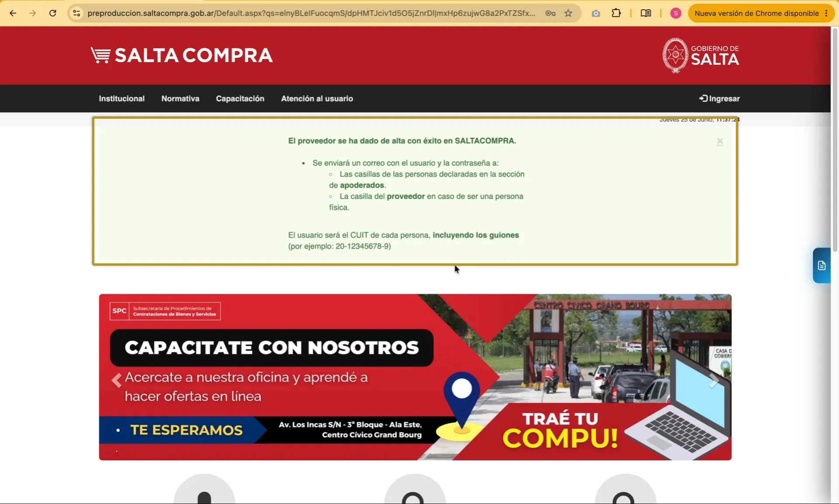Open the Normativa menu
This screenshot has height=504, width=839.
pos(180,99)
